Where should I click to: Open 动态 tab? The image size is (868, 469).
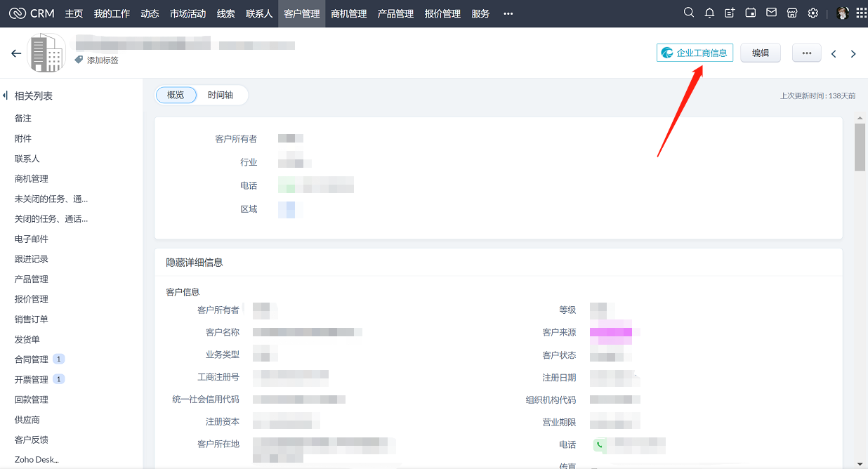point(150,13)
